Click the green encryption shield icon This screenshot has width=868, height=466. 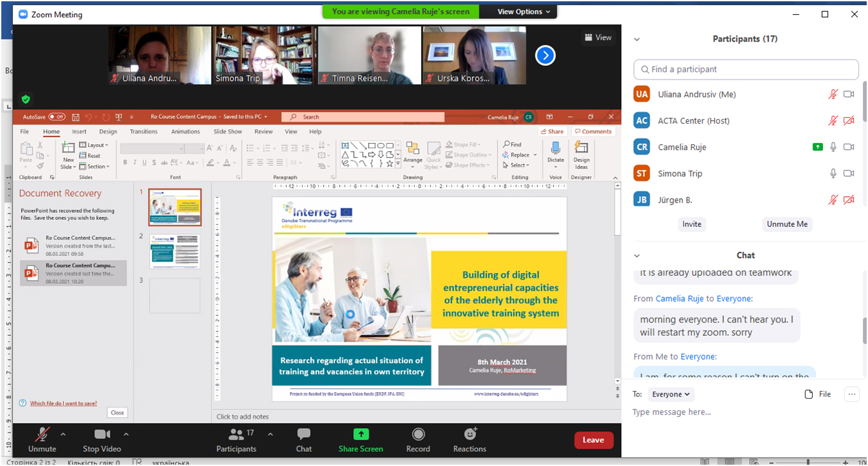tap(26, 99)
